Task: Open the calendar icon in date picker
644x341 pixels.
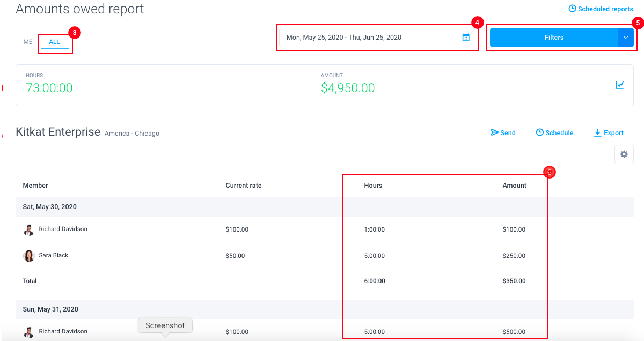Action: 466,38
